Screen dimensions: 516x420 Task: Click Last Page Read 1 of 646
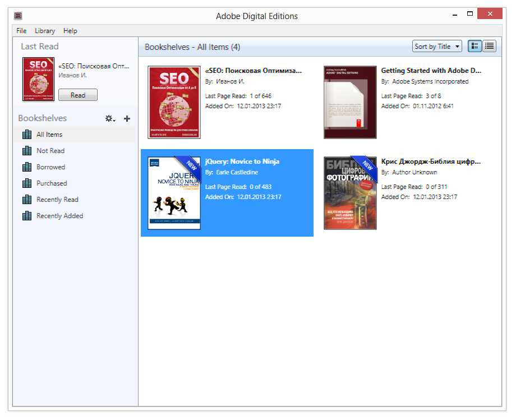[238, 96]
